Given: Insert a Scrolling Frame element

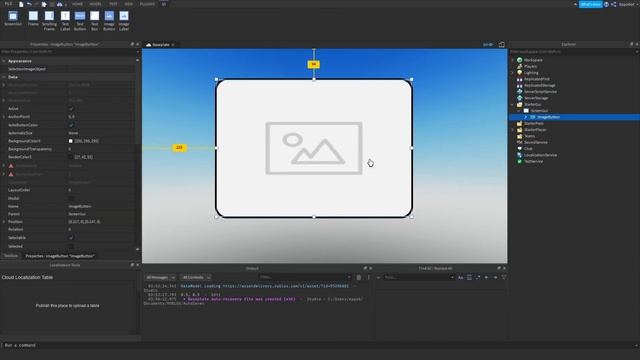Looking at the screenshot, I should (x=49, y=20).
